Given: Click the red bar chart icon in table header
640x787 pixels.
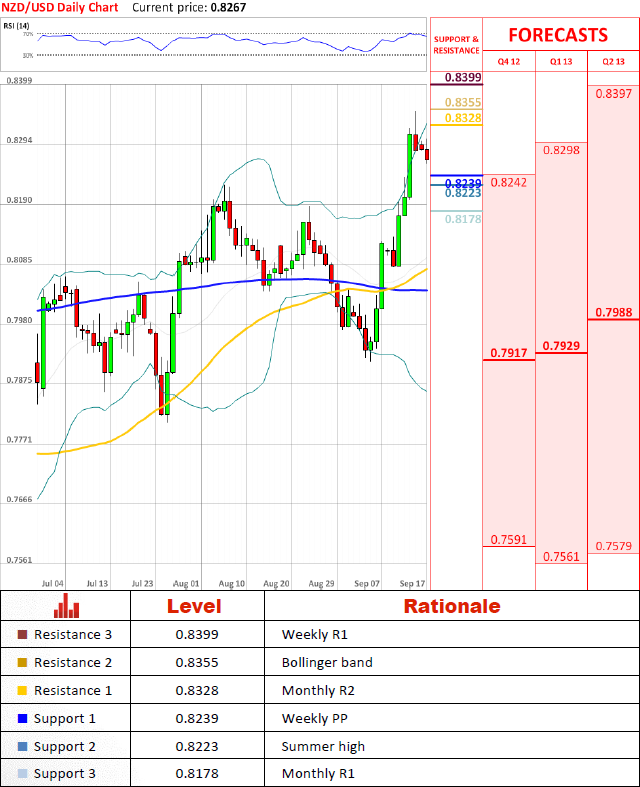Looking at the screenshot, I should (x=67, y=605).
